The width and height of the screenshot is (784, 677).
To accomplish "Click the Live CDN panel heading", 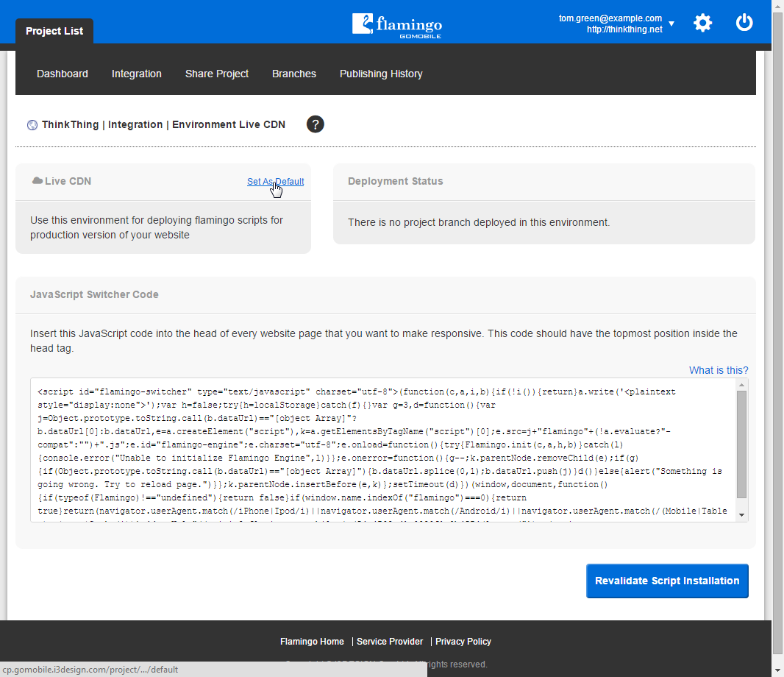I will pos(68,181).
